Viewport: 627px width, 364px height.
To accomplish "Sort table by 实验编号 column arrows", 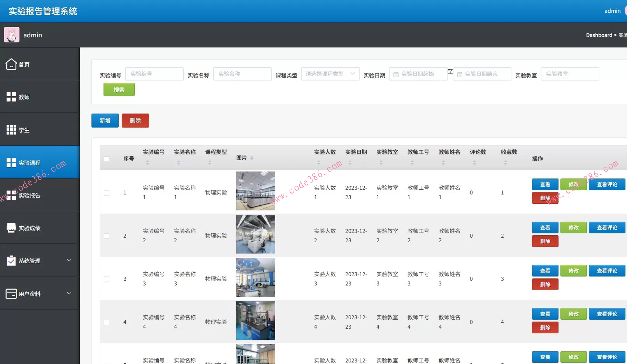I will (x=148, y=163).
